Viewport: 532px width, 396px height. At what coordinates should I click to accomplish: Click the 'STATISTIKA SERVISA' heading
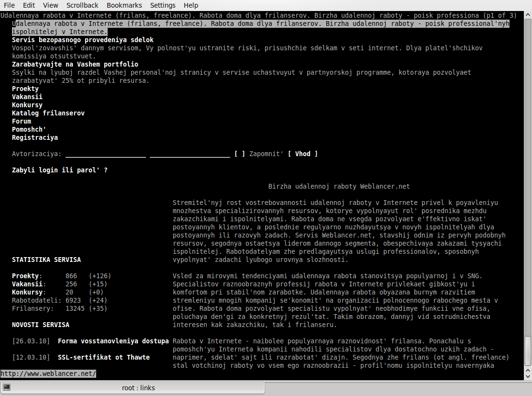[46, 260]
